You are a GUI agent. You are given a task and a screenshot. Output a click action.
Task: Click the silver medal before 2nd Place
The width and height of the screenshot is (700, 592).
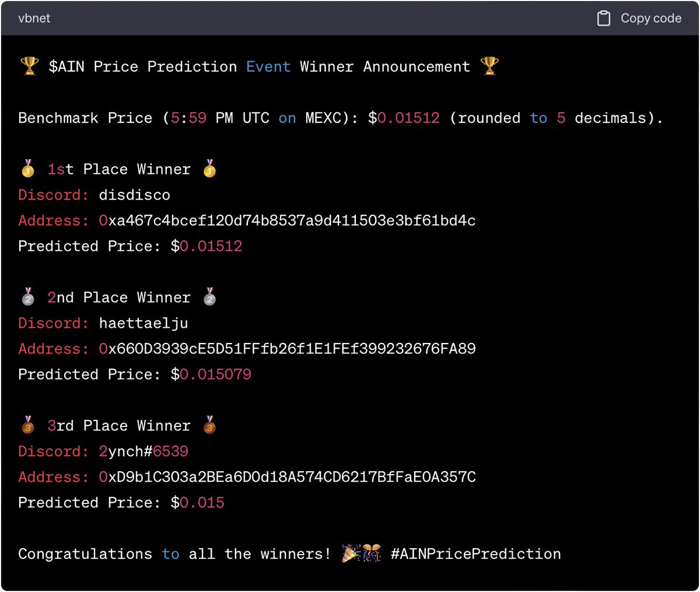pos(28,297)
